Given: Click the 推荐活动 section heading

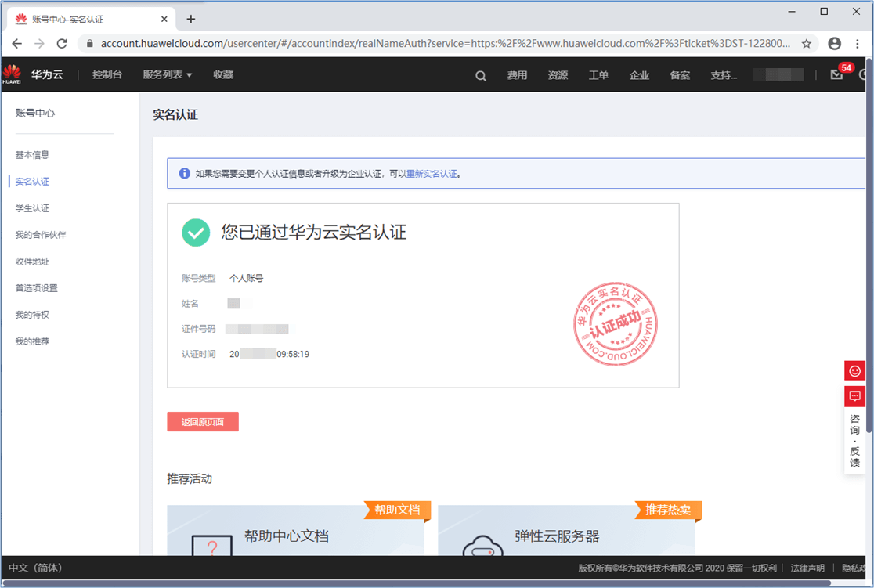Looking at the screenshot, I should (190, 478).
